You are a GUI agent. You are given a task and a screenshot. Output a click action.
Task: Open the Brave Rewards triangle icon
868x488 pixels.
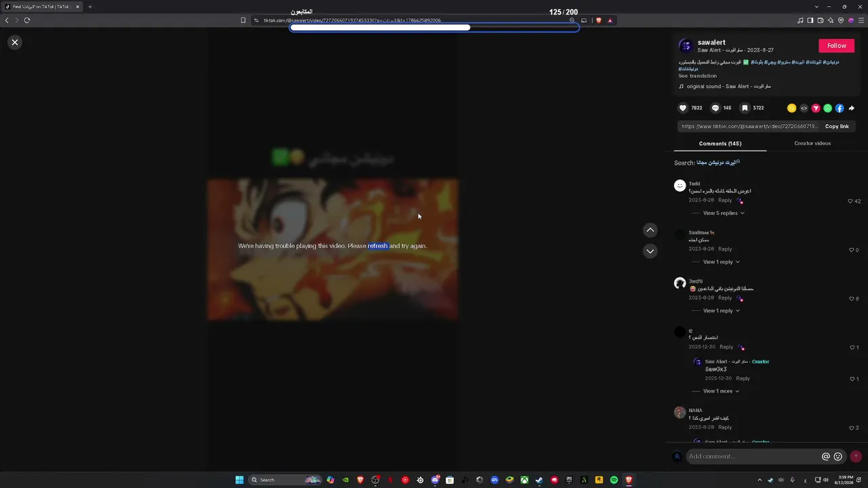[x=610, y=20]
